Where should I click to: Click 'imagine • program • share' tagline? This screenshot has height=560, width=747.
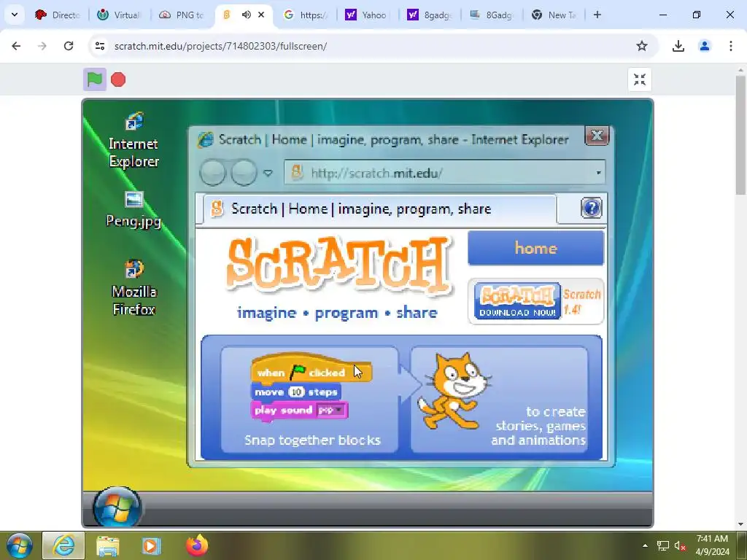pos(337,313)
